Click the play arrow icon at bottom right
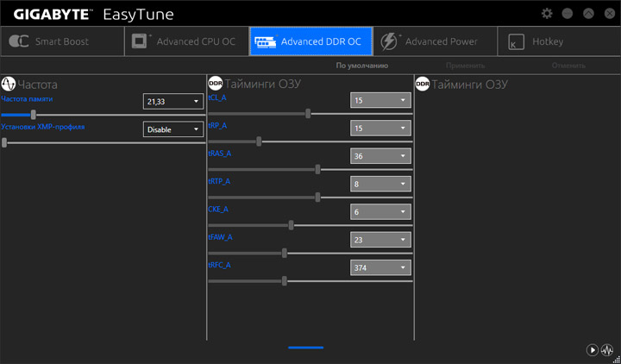This screenshot has height=364, width=621. 592,350
